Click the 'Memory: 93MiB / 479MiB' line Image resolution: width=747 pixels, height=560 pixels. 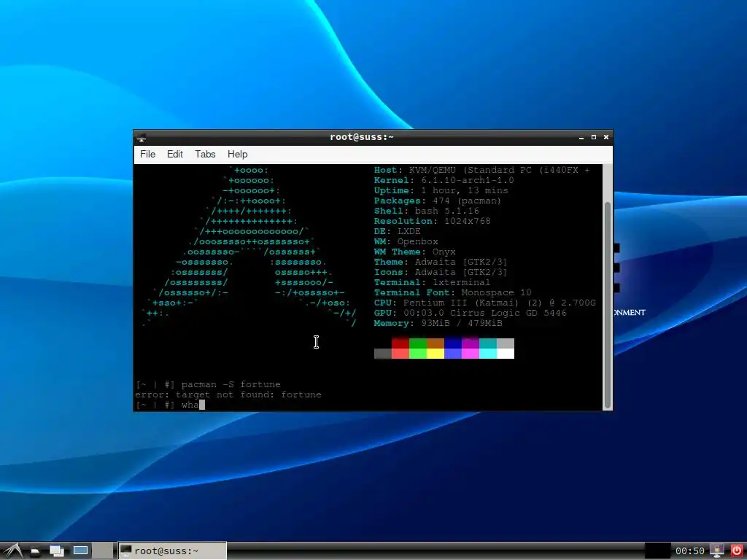tap(438, 323)
